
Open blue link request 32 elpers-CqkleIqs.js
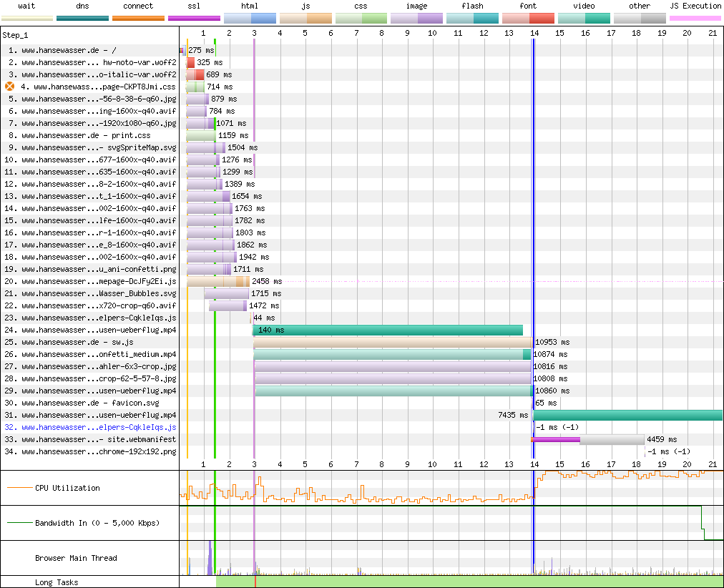coord(90,427)
